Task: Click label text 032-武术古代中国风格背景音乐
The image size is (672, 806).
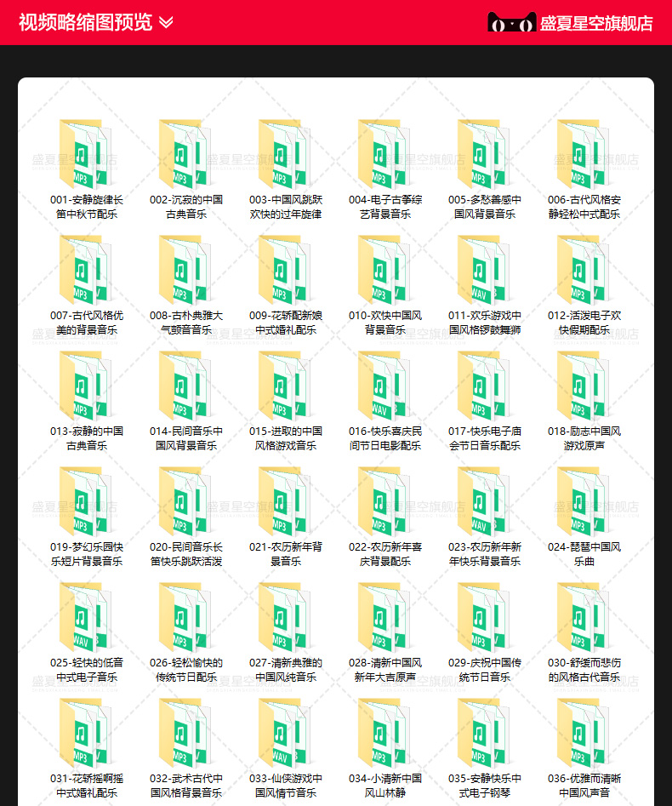Action: [186, 785]
